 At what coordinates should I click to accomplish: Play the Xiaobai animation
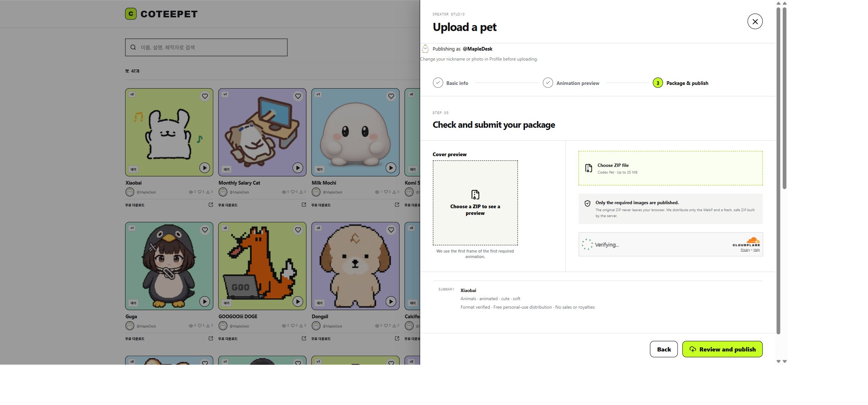coord(205,168)
